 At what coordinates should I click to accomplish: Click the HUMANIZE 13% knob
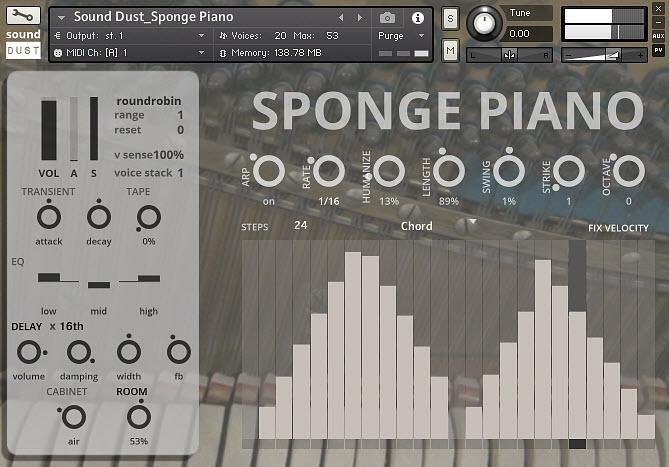[389, 171]
